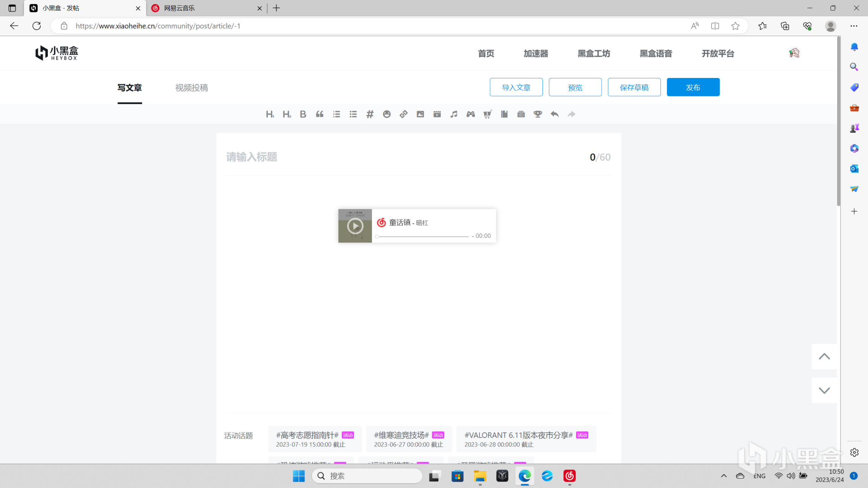Image resolution: width=868 pixels, height=488 pixels.
Task: Click the scroll-down chevron button
Action: coord(824,390)
